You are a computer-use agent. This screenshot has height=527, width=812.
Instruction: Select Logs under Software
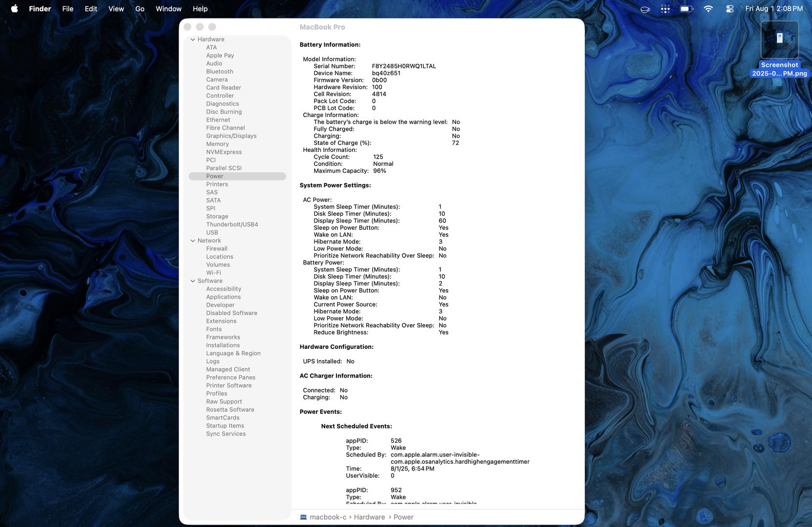(x=213, y=362)
